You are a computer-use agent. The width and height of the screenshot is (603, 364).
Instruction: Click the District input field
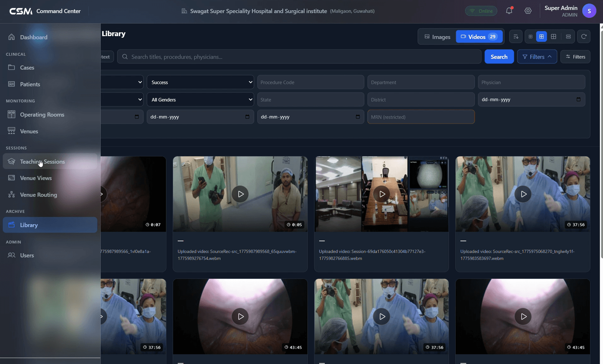(421, 100)
